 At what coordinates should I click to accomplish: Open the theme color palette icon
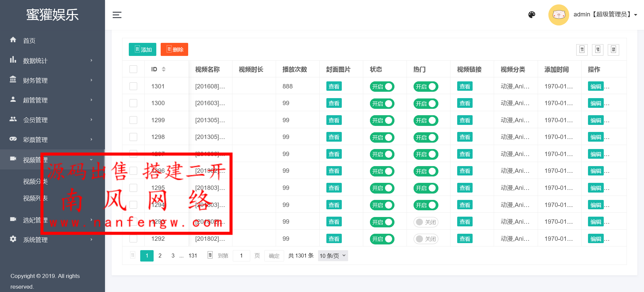pyautogui.click(x=532, y=15)
